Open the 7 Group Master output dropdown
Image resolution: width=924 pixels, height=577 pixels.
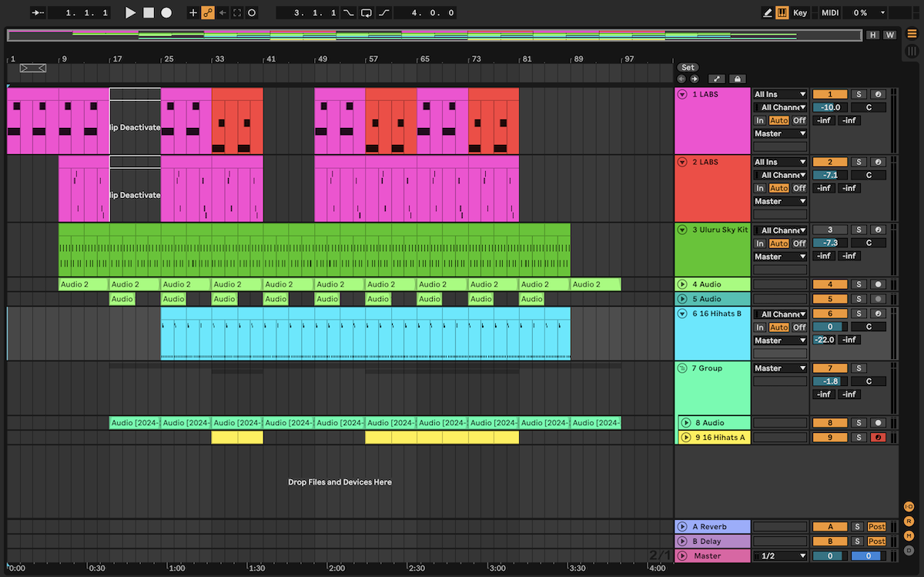point(780,368)
